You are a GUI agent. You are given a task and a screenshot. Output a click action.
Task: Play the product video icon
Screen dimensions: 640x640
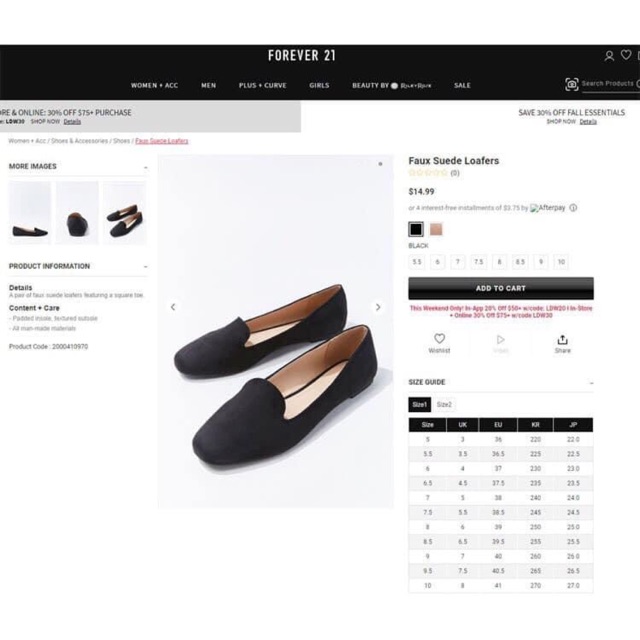tap(500, 340)
